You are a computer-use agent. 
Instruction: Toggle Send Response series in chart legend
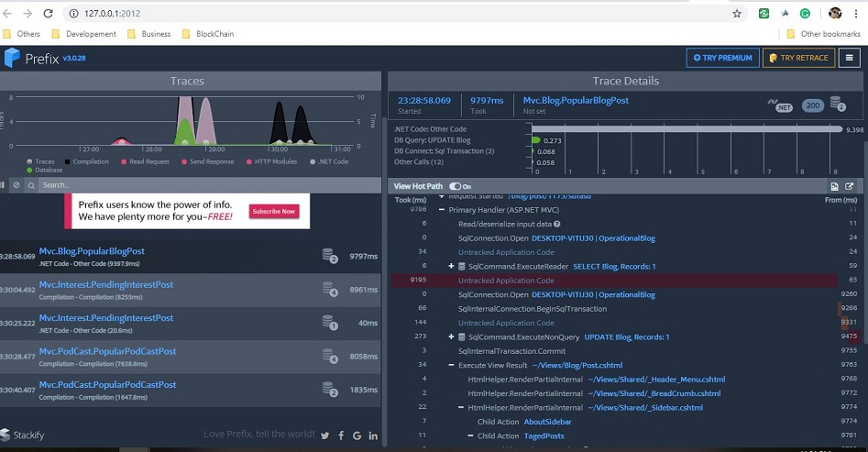(x=207, y=161)
